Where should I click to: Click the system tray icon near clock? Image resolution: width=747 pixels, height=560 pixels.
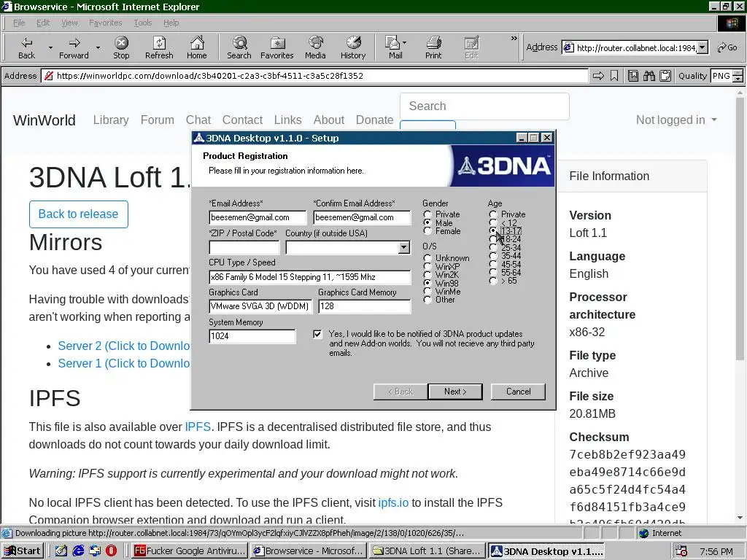coord(682,551)
